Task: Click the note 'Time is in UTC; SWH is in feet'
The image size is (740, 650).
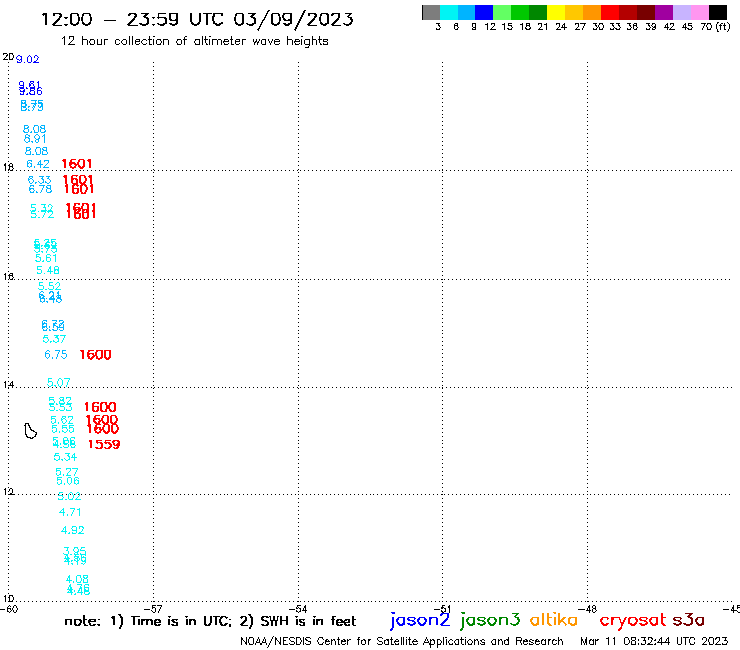Action: (x=210, y=621)
